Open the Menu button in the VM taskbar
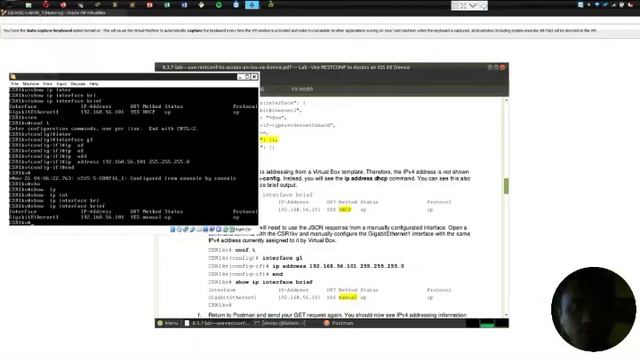 click(168, 323)
